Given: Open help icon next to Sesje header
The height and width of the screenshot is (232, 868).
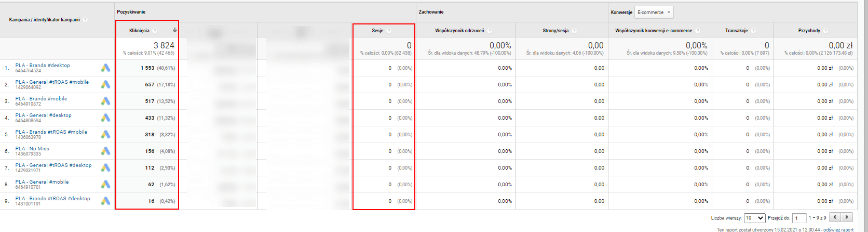Looking at the screenshot, I should [388, 31].
